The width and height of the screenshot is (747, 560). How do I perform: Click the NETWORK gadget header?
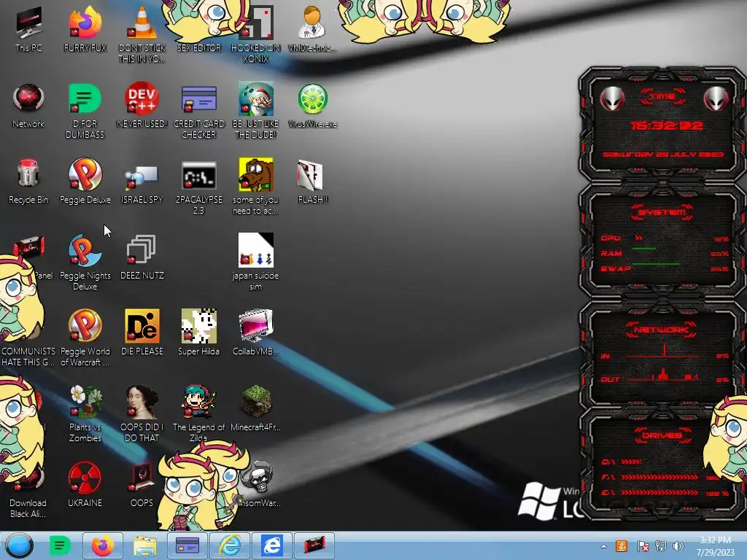coord(662,330)
